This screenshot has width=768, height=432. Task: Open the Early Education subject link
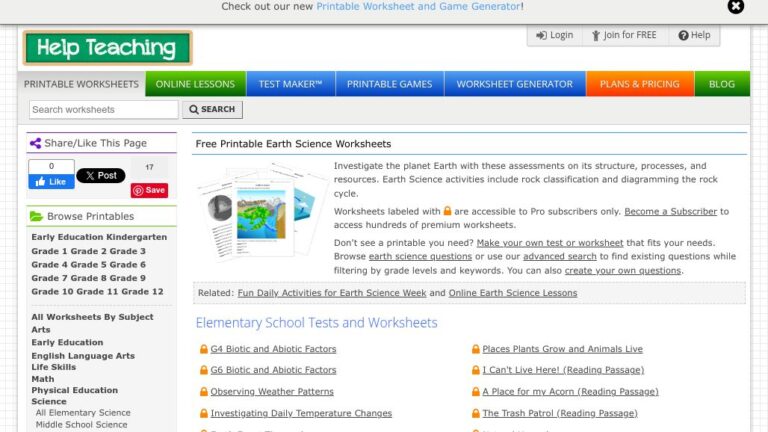tap(67, 343)
